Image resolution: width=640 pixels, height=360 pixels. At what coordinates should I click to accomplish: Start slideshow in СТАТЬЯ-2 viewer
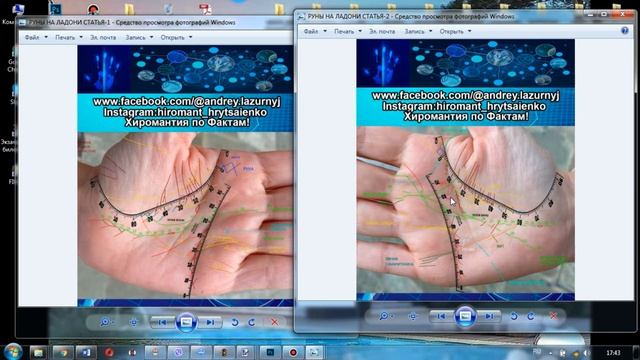coord(465,316)
